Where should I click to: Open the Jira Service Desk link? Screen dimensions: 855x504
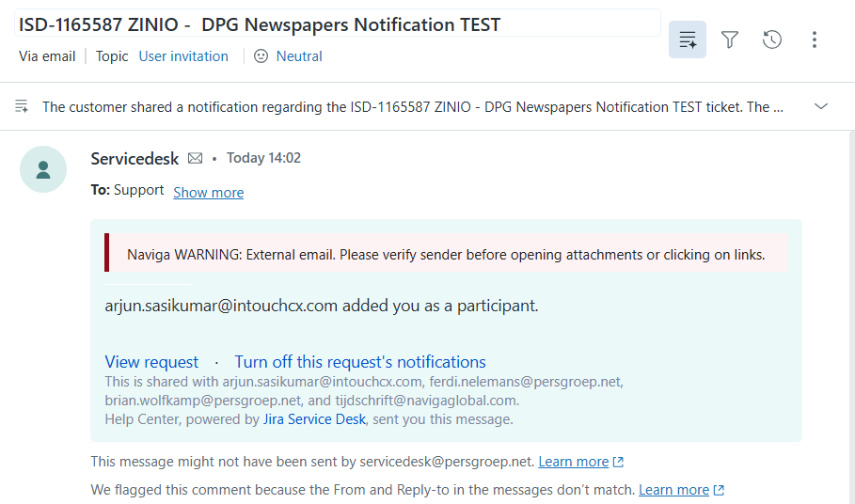pos(314,419)
